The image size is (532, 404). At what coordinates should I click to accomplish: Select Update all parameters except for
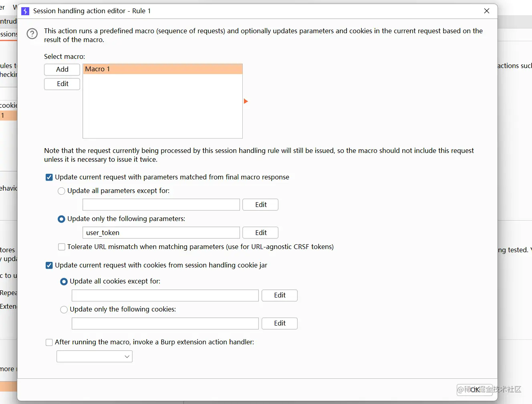[x=62, y=191]
